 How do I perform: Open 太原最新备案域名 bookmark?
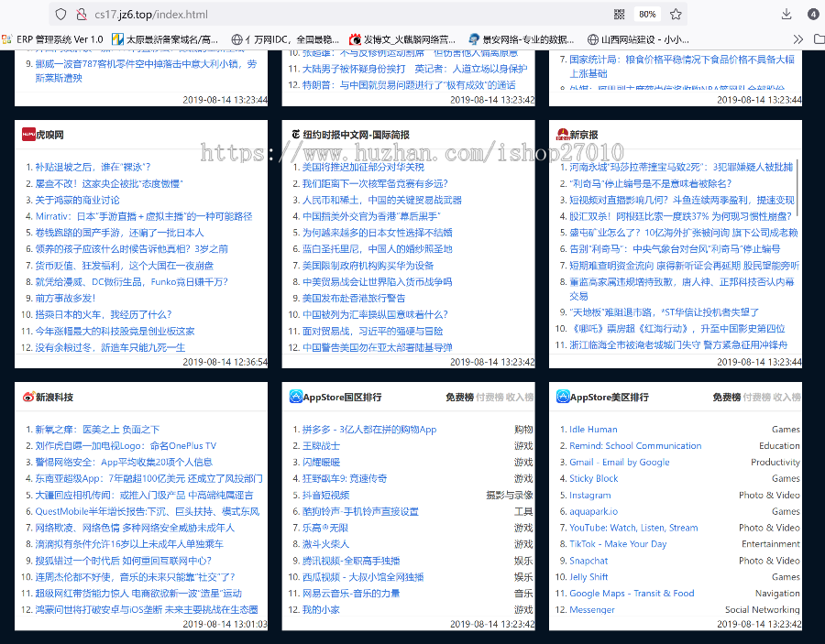tap(165, 38)
